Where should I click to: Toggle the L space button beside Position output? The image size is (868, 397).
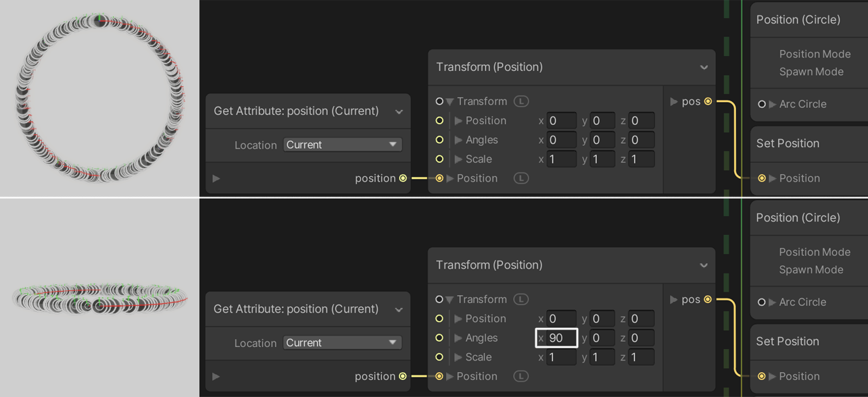tap(521, 178)
